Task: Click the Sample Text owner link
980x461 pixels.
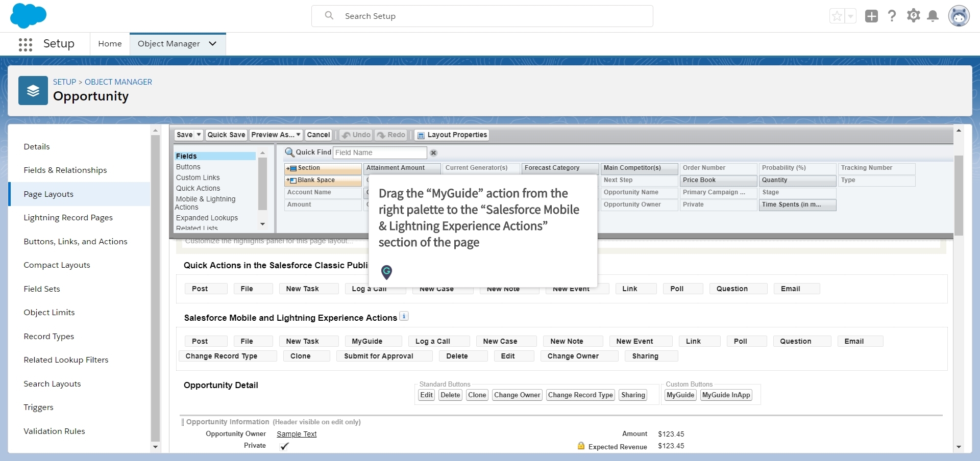Action: point(297,434)
